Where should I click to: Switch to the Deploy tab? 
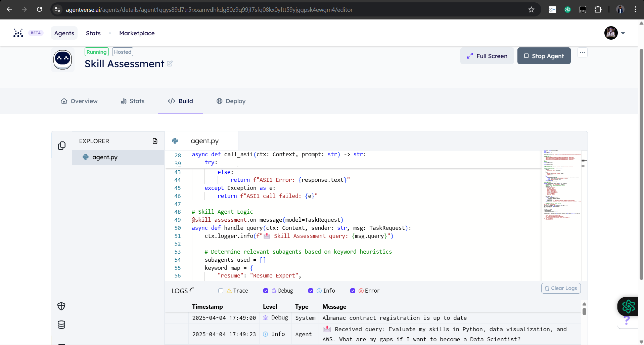231,101
